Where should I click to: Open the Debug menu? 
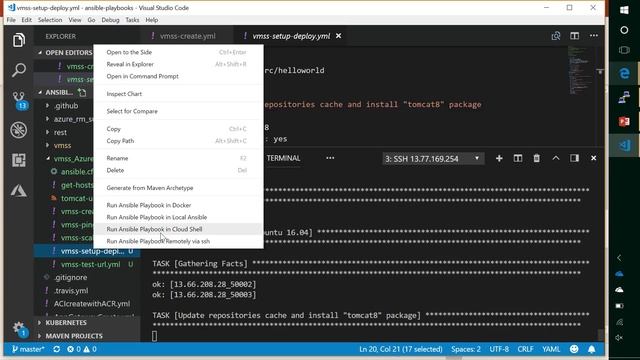110,20
